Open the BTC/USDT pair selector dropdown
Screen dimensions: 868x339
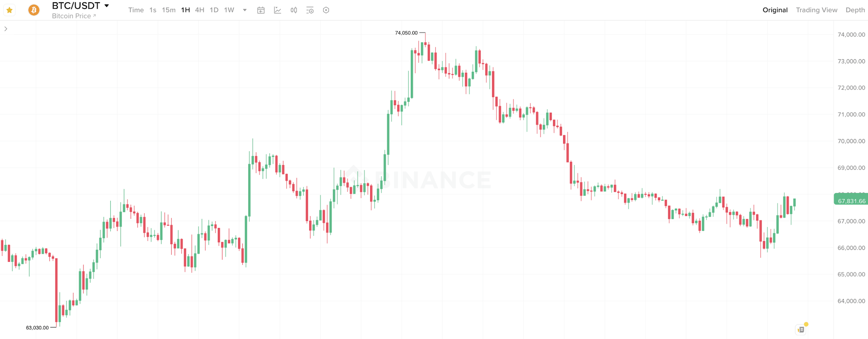click(107, 6)
